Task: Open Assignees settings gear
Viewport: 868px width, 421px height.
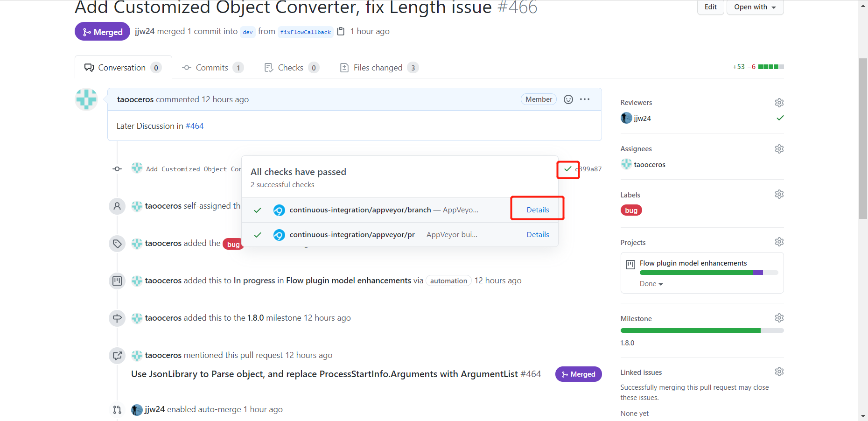Action: pos(779,149)
